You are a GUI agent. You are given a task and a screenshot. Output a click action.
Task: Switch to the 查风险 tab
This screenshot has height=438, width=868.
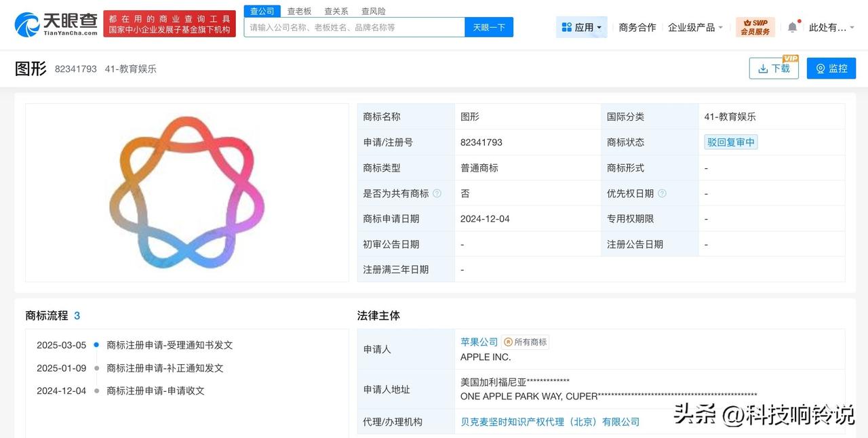(374, 11)
